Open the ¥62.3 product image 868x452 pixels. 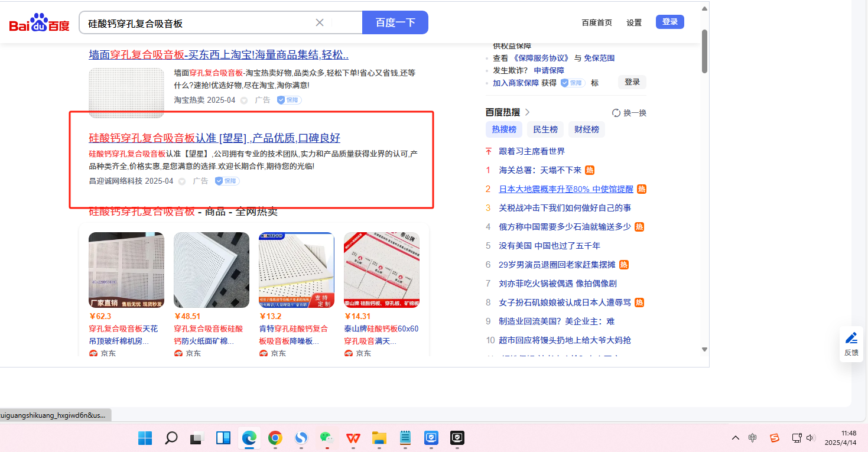126,270
